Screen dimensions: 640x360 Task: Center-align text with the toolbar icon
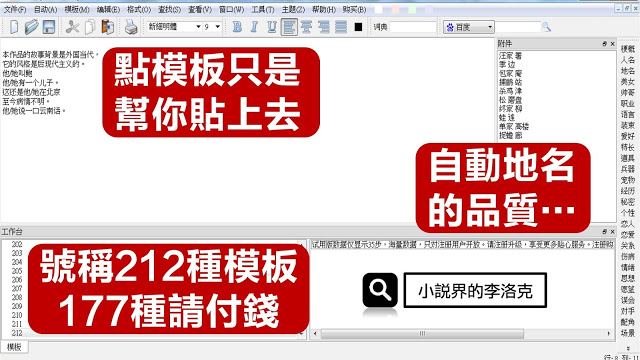(307, 27)
